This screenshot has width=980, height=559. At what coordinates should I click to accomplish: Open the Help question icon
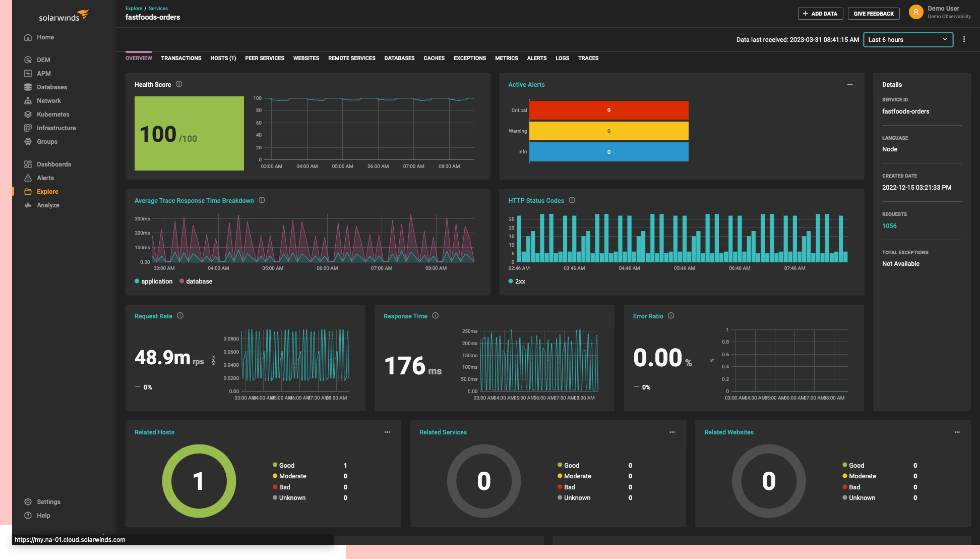click(x=28, y=516)
